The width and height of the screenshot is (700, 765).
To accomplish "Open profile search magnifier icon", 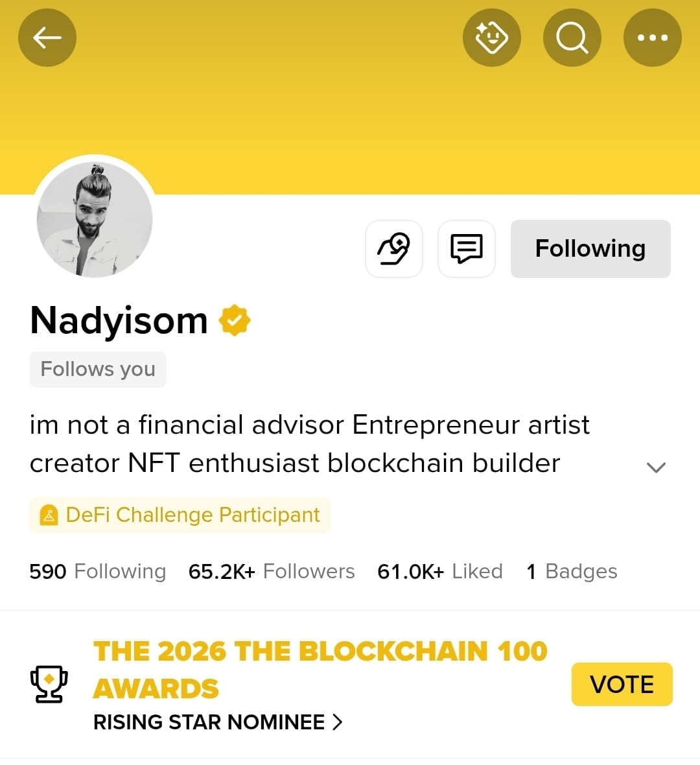I will 572,38.
